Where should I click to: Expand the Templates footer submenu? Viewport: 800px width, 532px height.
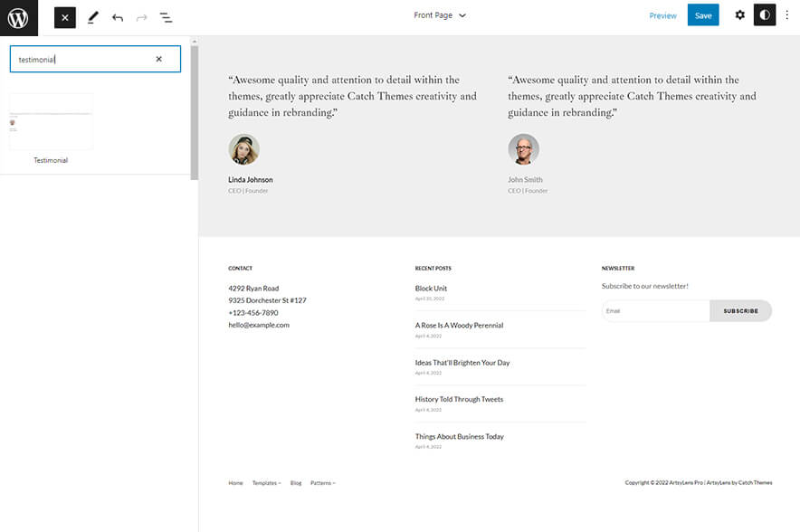266,483
